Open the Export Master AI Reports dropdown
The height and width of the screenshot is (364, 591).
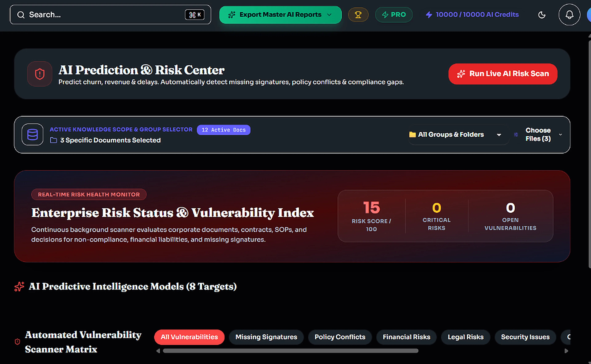point(280,15)
